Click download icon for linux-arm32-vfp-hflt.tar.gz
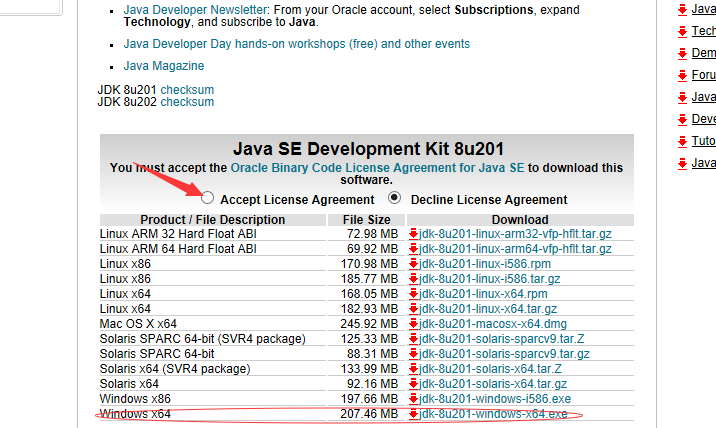 coord(414,234)
